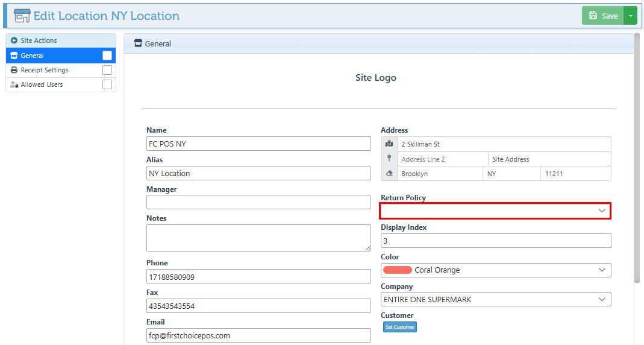Open the Save button dropdown arrow
The width and height of the screenshot is (644, 345).
pos(631,16)
